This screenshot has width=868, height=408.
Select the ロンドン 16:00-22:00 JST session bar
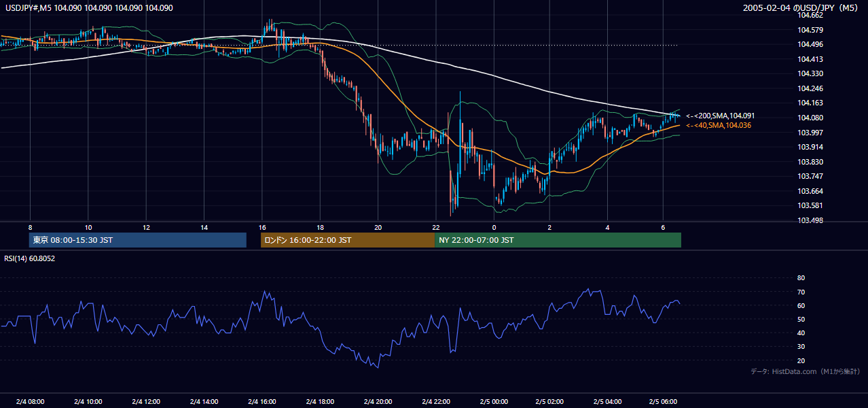pos(348,240)
